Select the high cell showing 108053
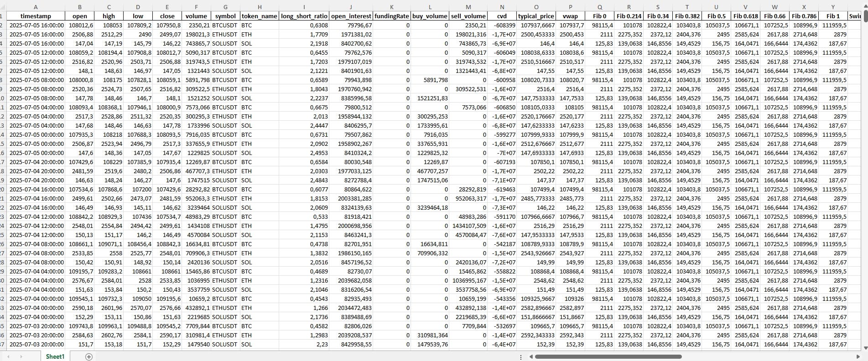The width and height of the screenshot is (868, 361). [109, 25]
